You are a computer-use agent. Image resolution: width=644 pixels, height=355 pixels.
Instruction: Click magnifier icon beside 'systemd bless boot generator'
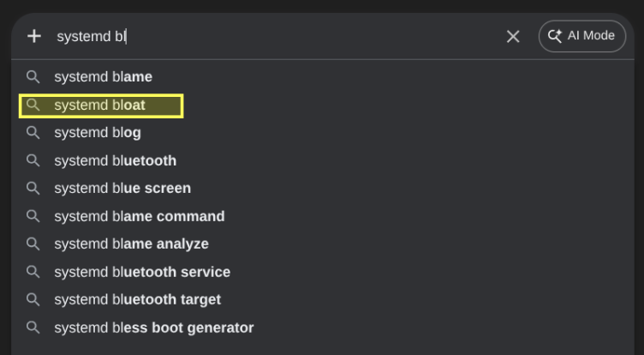[33, 328]
